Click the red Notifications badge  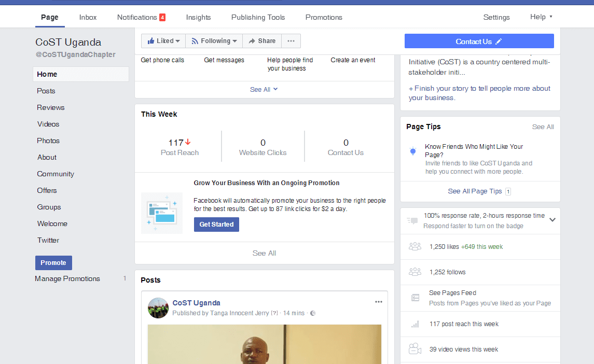click(x=162, y=18)
